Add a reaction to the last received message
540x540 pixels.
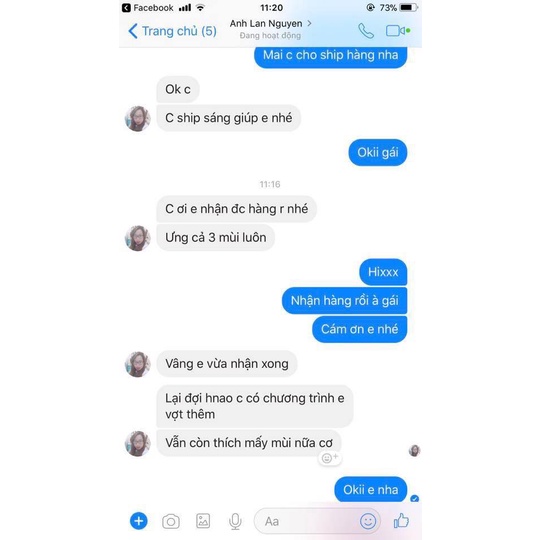[330, 458]
